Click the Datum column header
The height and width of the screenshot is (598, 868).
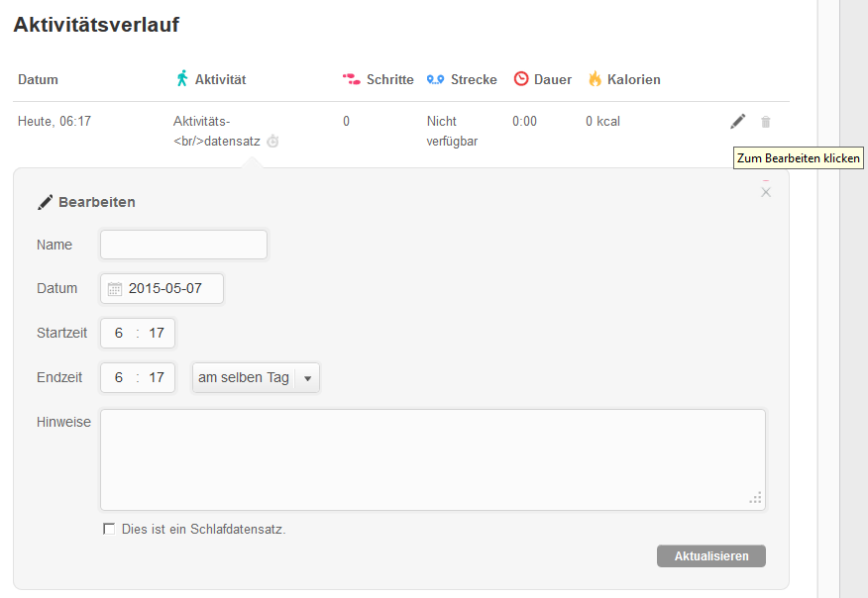[x=38, y=79]
